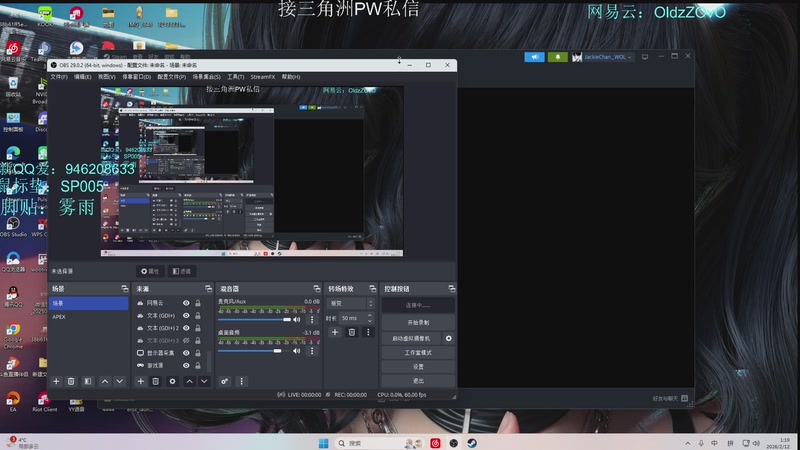The image size is (800, 450).
Task: Open 设置 button in controls panel
Action: 418,367
